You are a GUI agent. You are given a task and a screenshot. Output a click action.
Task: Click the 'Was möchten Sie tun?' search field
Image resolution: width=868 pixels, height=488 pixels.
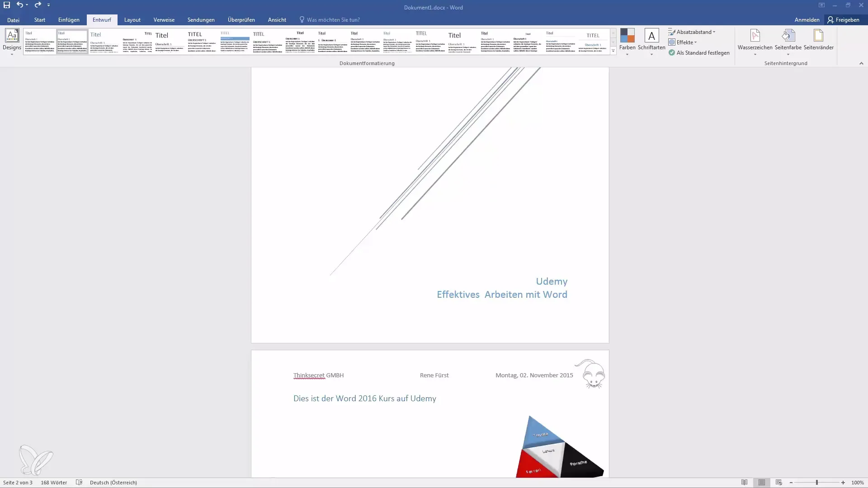(333, 20)
